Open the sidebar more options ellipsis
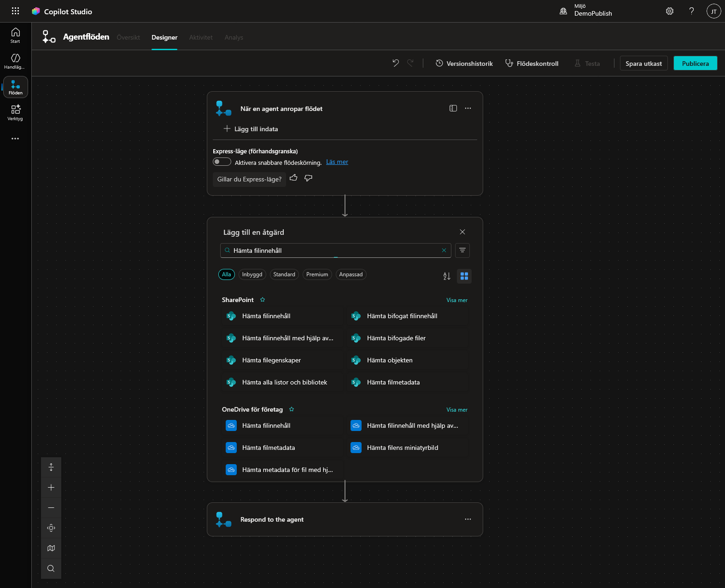The width and height of the screenshot is (725, 588). (15, 139)
